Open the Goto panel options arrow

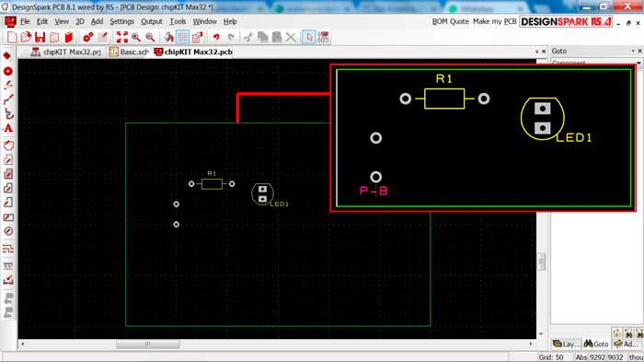[x=633, y=51]
